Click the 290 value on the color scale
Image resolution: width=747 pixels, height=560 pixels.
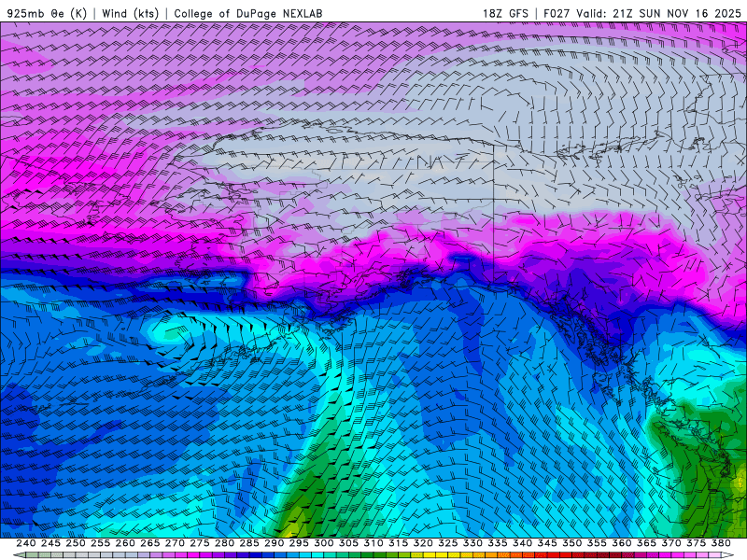click(x=274, y=543)
